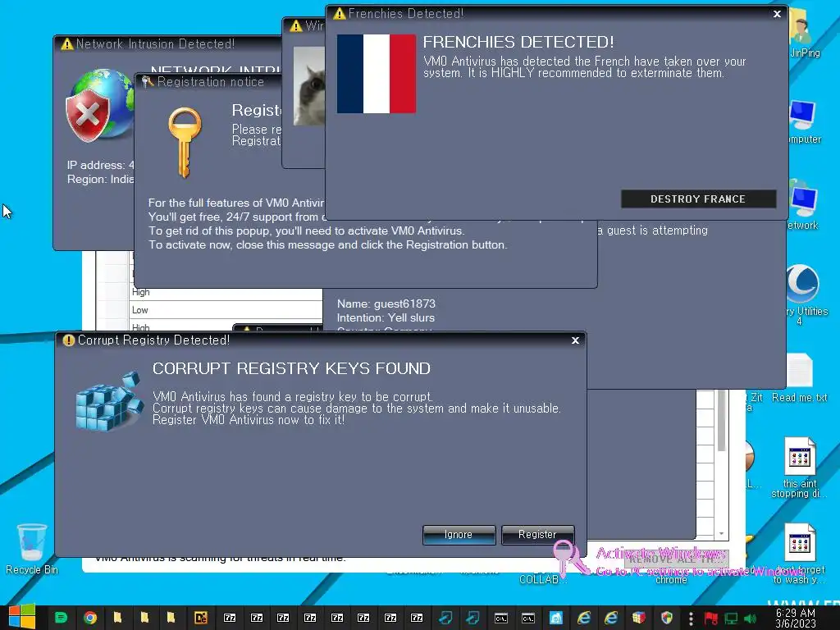Click the REMOVE ALL THREATS button
This screenshot has height=630, width=840.
point(677,559)
